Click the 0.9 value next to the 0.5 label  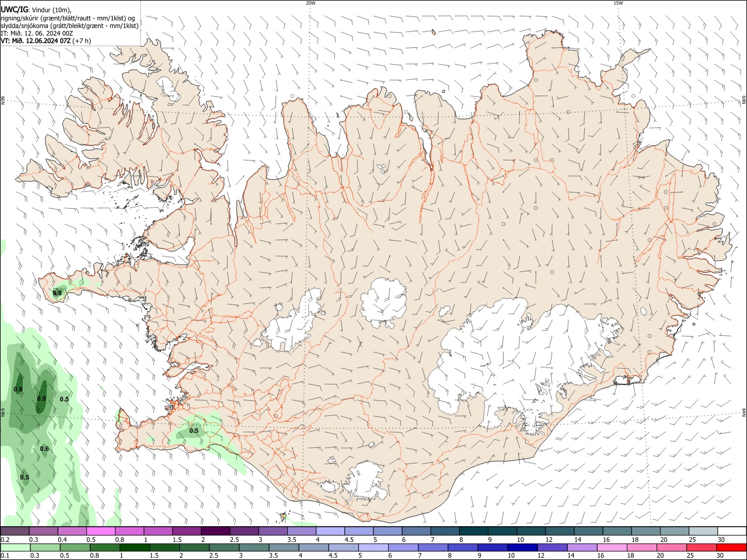[41, 398]
